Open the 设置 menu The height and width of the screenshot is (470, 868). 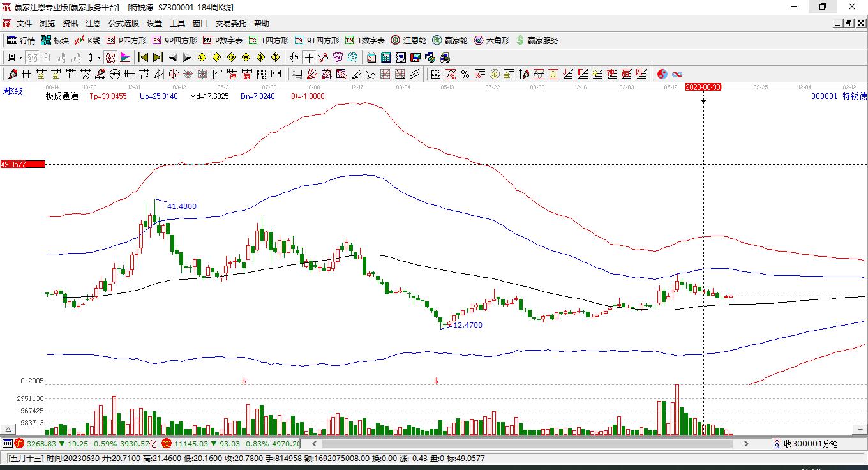154,24
